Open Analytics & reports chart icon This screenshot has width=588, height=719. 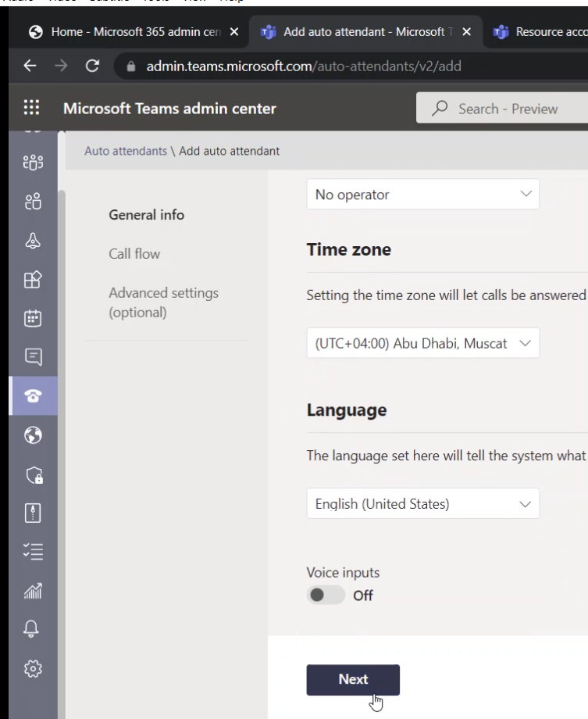[33, 592]
